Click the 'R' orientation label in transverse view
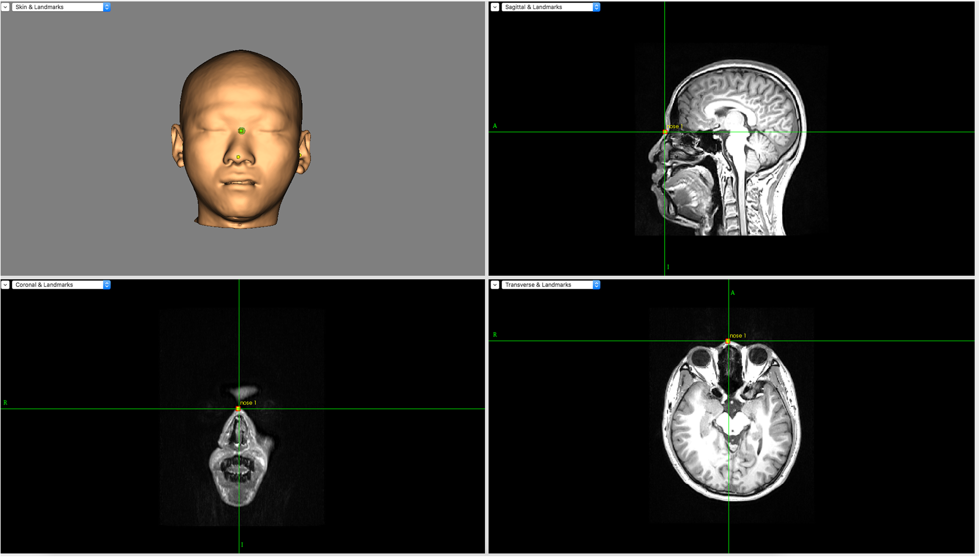The height and width of the screenshot is (557, 980). pos(495,335)
